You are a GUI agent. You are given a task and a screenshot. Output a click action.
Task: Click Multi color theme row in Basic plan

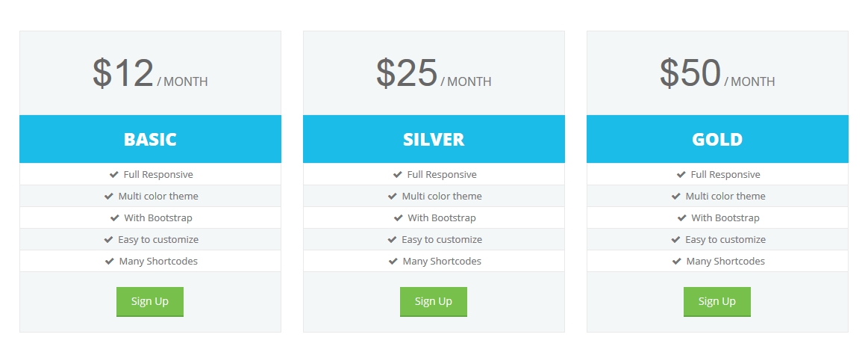click(x=150, y=196)
